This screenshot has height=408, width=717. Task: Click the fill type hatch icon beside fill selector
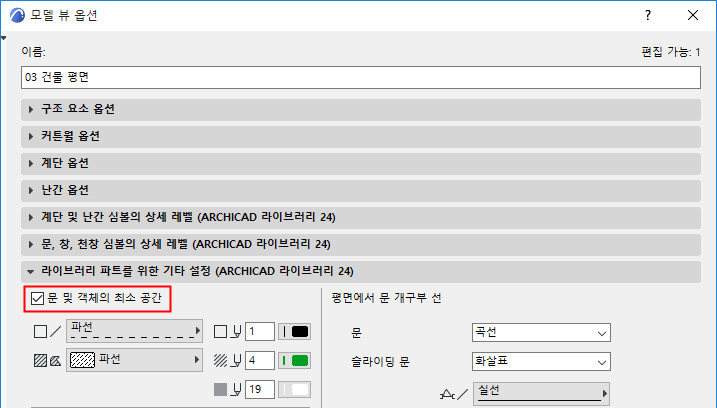click(x=48, y=360)
